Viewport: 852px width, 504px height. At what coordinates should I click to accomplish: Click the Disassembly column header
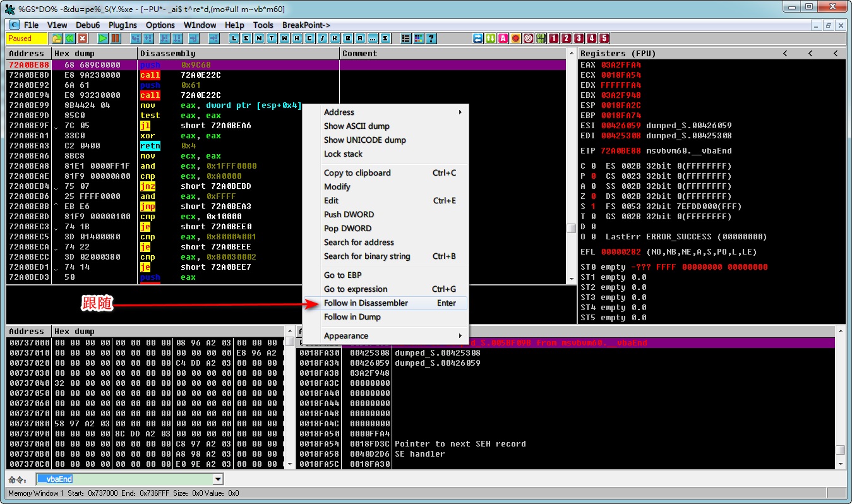pyautogui.click(x=239, y=54)
